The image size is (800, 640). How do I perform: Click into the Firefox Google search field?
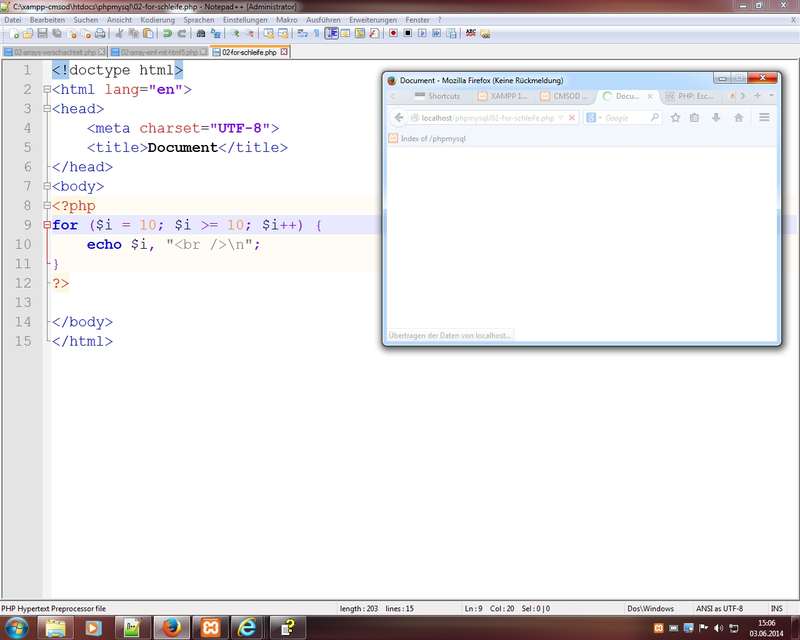tap(626, 118)
